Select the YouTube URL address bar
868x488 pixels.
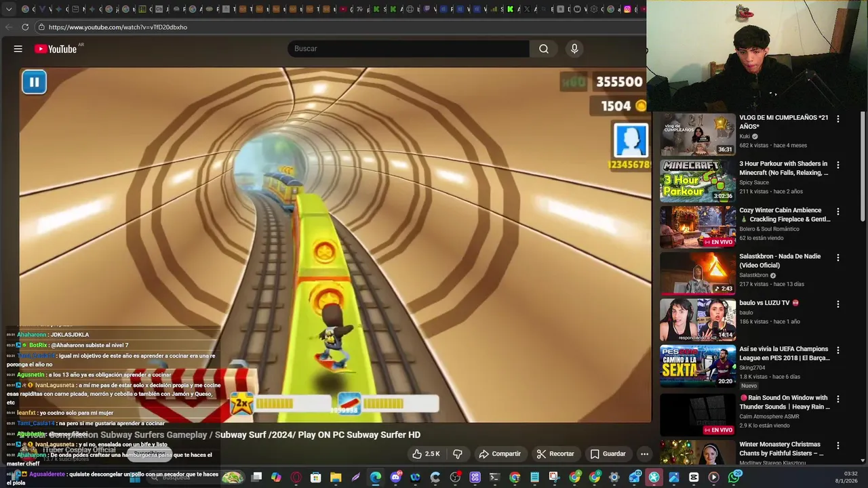[x=339, y=27]
